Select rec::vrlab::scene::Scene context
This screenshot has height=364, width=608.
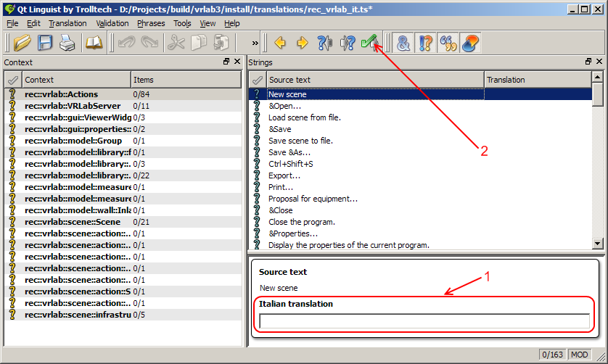point(123,222)
